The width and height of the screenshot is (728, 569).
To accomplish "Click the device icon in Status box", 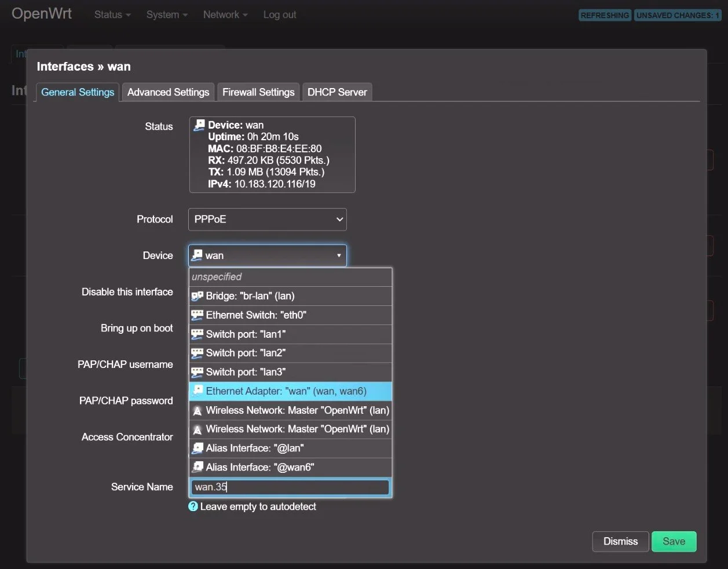I will tap(199, 125).
